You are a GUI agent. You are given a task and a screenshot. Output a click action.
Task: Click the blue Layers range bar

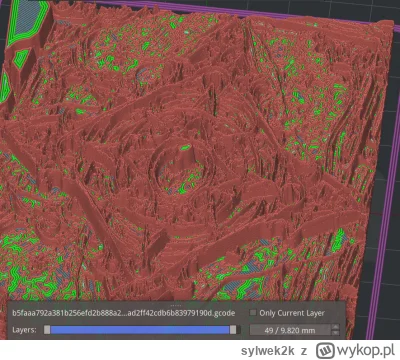point(140,330)
